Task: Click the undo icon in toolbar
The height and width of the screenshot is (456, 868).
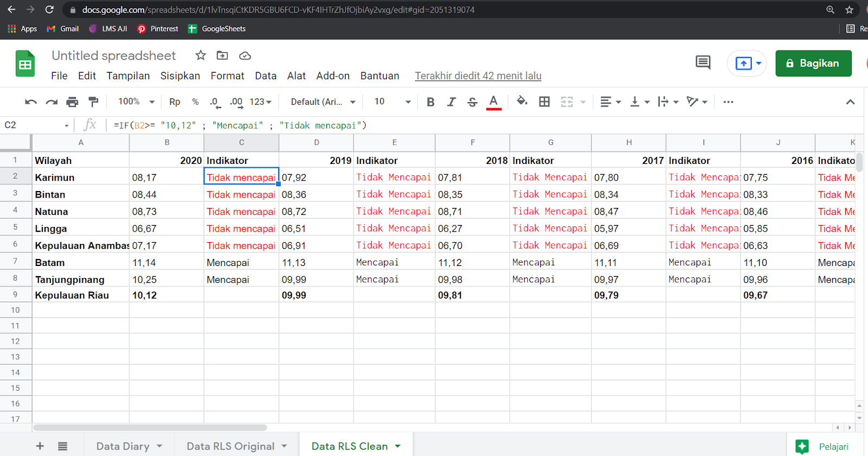Action: (31, 102)
